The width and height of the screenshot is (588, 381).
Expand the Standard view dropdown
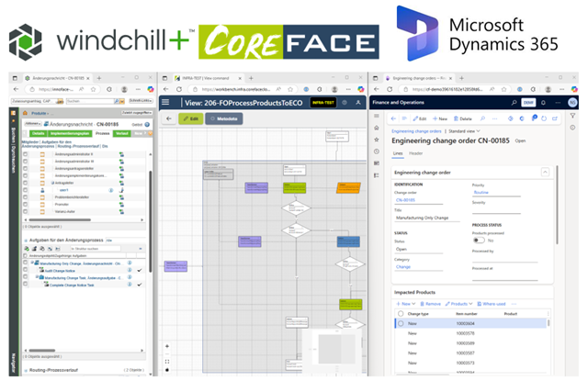tap(464, 131)
